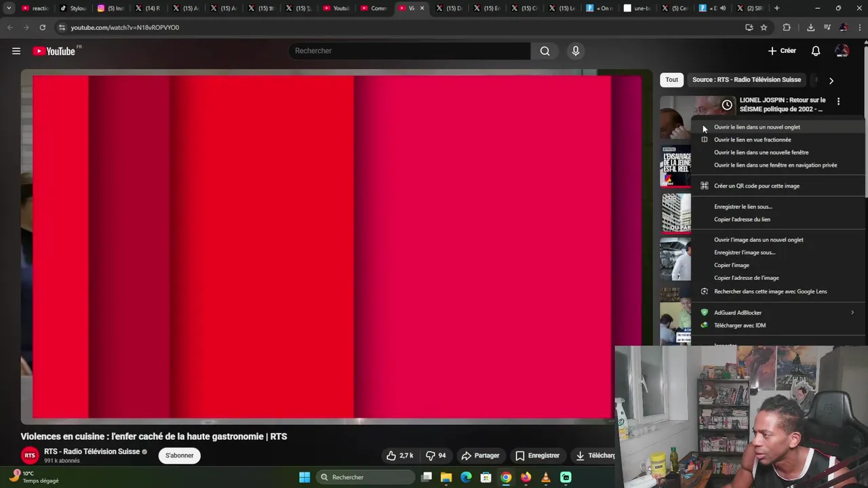Go to YouTube home via the logo
The height and width of the screenshot is (488, 868).
point(54,51)
